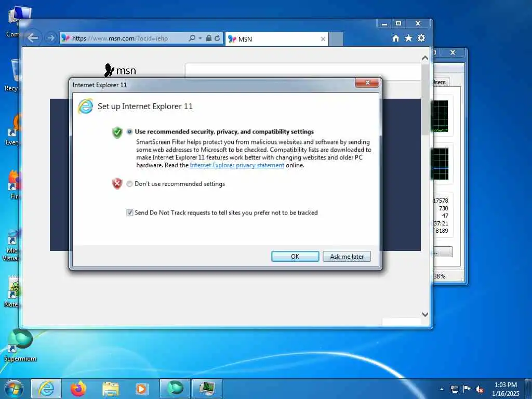Click the page scrollbar down arrow

[x=425, y=314]
